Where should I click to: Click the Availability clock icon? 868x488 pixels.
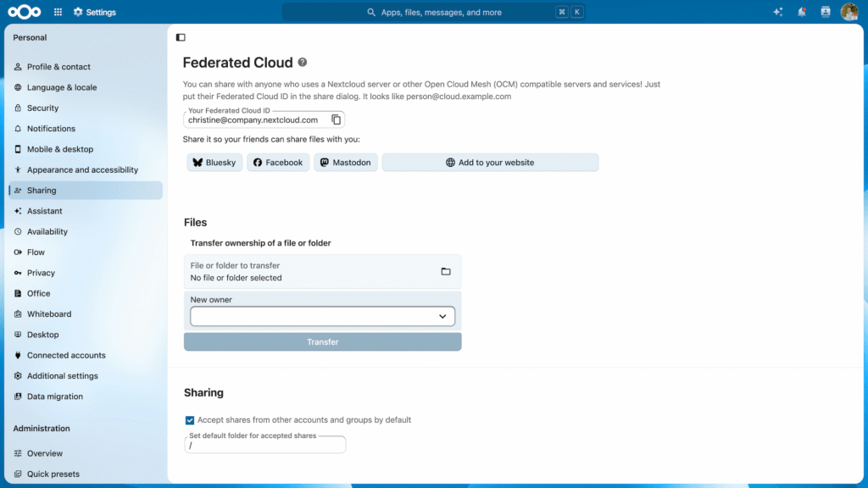pyautogui.click(x=18, y=231)
